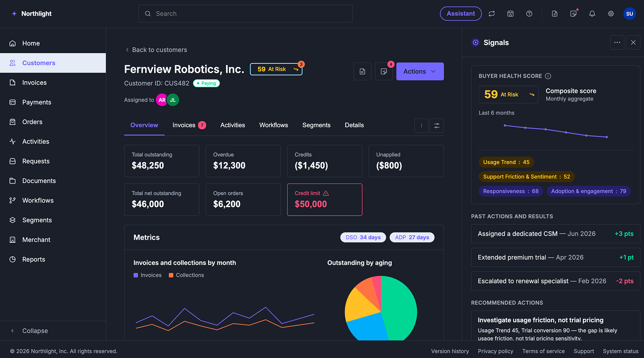
Task: Focus the Search input field
Action: (246, 14)
